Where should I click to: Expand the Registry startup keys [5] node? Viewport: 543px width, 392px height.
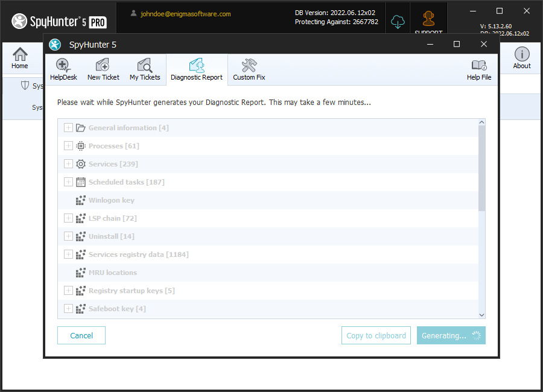68,291
